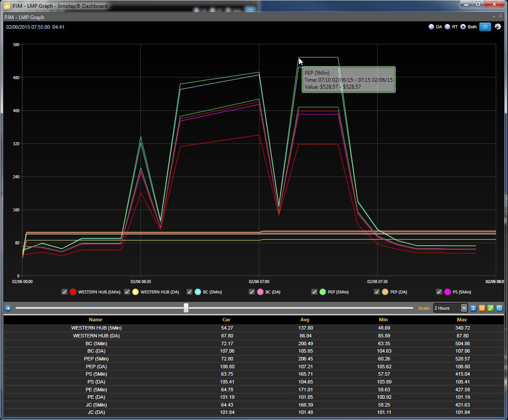Select the Both radio button
Viewport: 508px width, 420px height.
(x=463, y=27)
